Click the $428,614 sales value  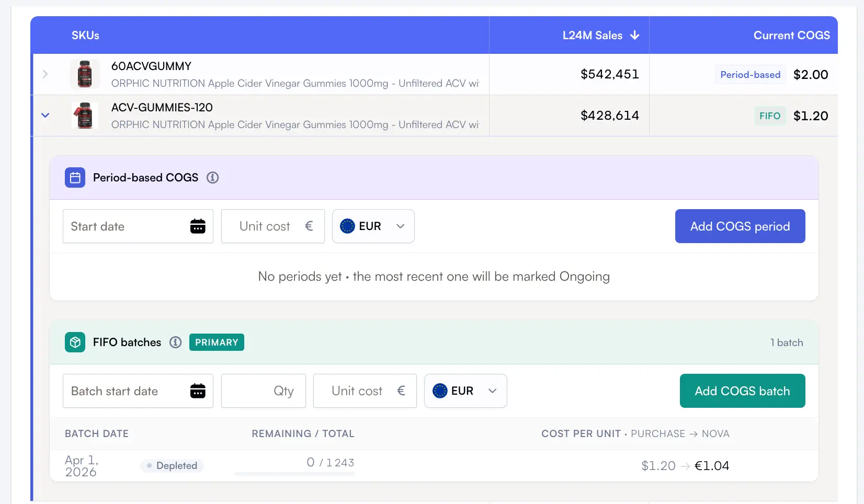click(x=610, y=116)
